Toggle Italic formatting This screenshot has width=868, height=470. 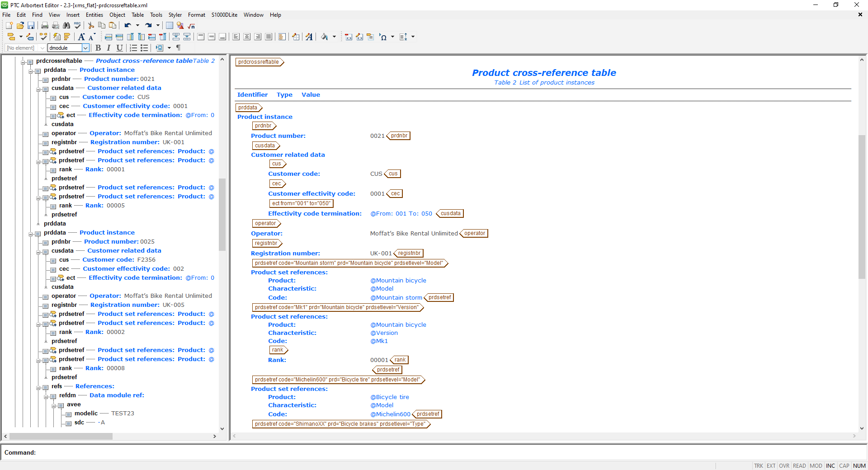108,48
